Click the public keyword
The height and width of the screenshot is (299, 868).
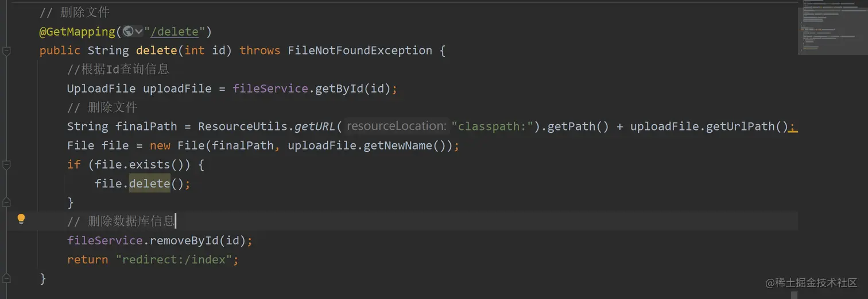(x=60, y=51)
